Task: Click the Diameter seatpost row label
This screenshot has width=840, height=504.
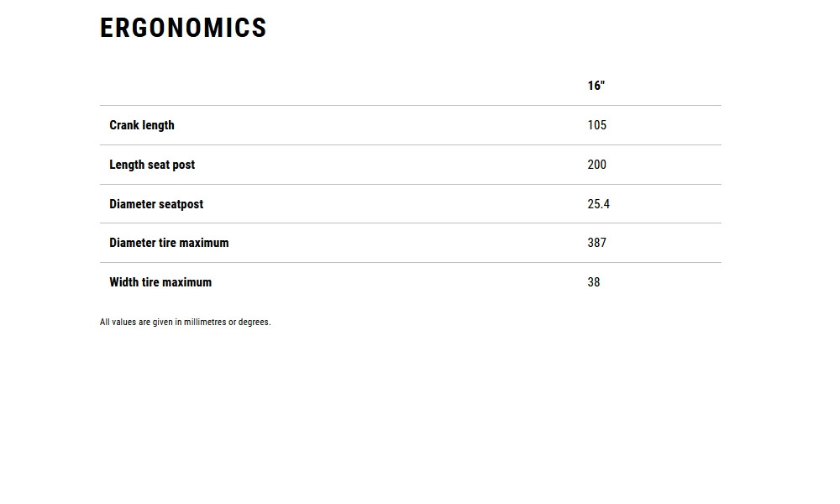Action: (x=156, y=204)
